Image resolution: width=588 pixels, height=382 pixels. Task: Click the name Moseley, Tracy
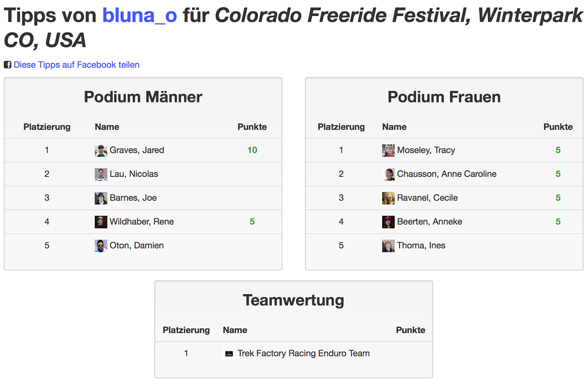pos(426,150)
